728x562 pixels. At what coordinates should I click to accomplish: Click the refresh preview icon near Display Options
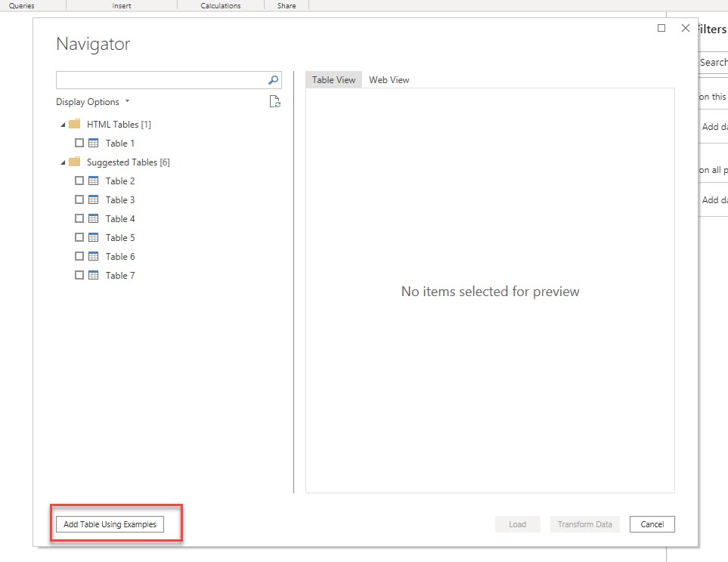[x=274, y=101]
